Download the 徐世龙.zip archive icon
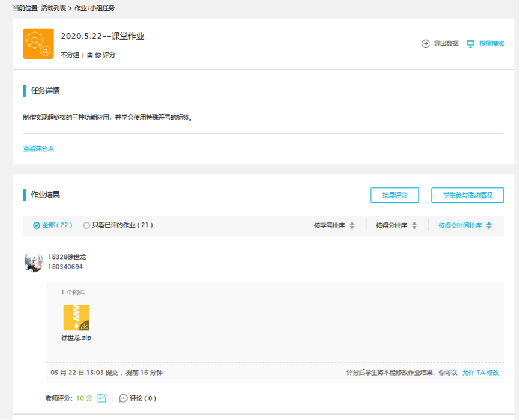This screenshot has width=520, height=420. pos(76,317)
